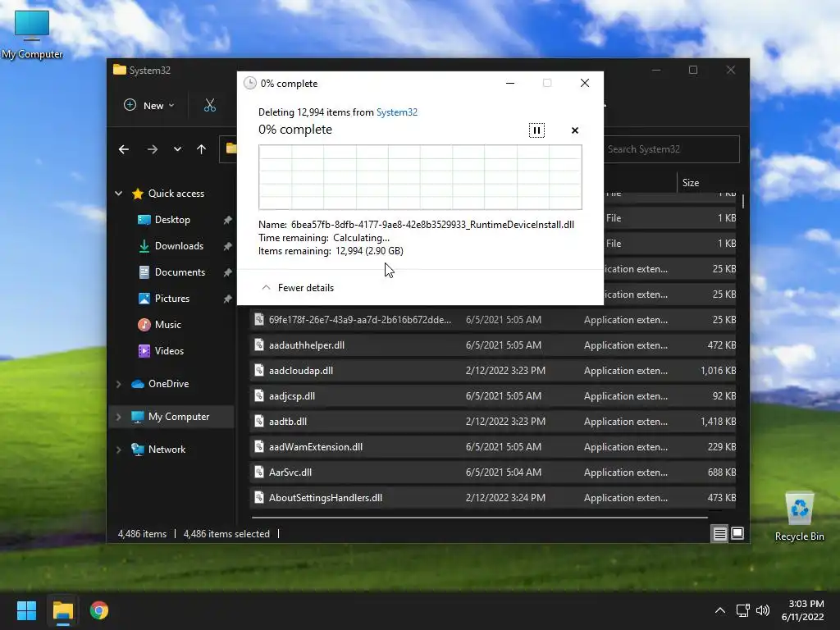This screenshot has width=840, height=630.
Task: Expand the My Computer tree node
Action: (118, 416)
